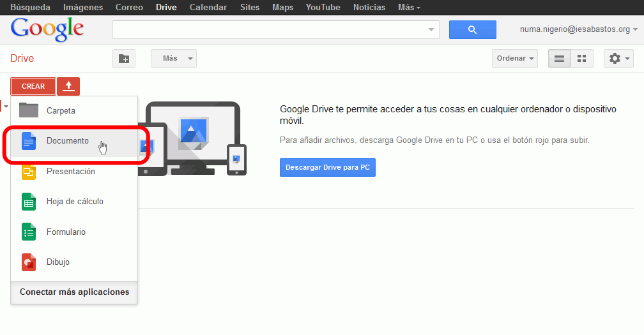The image size is (644, 335).
Task: Select Hoja de cálculo menu entry
Action: click(x=74, y=202)
